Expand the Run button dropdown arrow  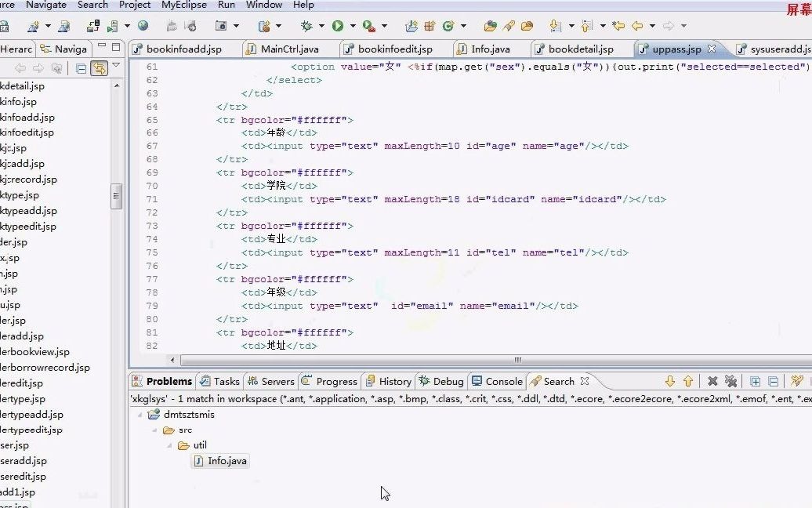click(x=353, y=24)
